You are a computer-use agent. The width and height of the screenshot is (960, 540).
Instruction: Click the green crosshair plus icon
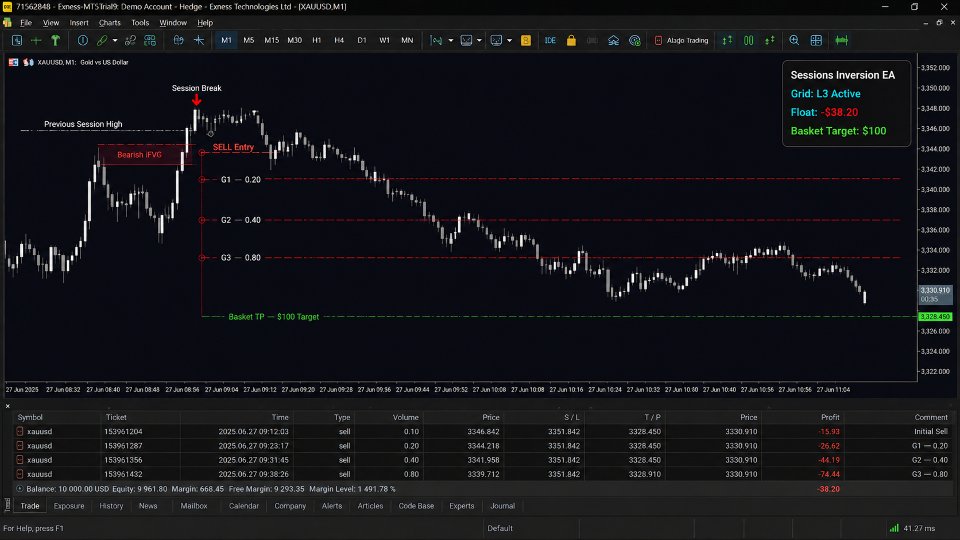(x=36, y=40)
